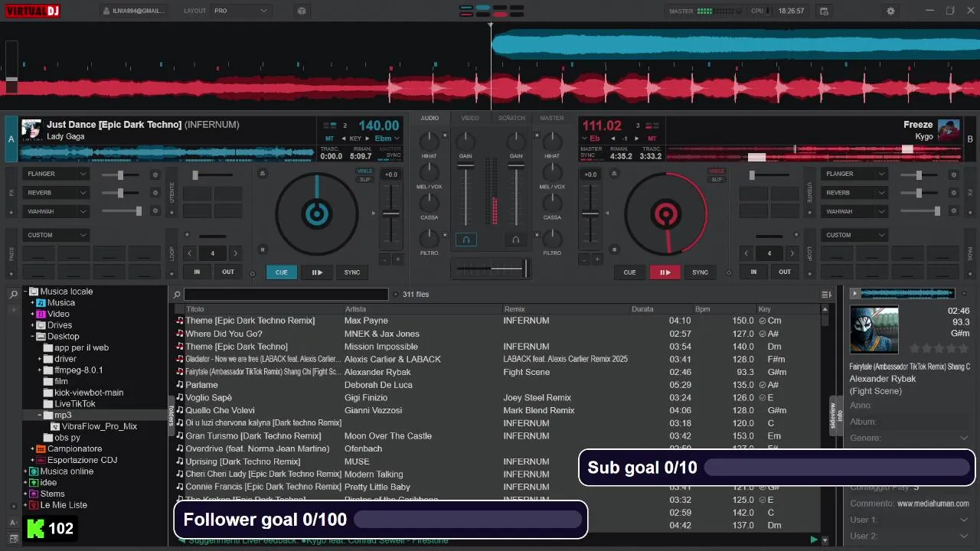Image resolution: width=980 pixels, height=551 pixels.
Task: Toggle headphone cue for left mixer channel
Action: click(465, 240)
